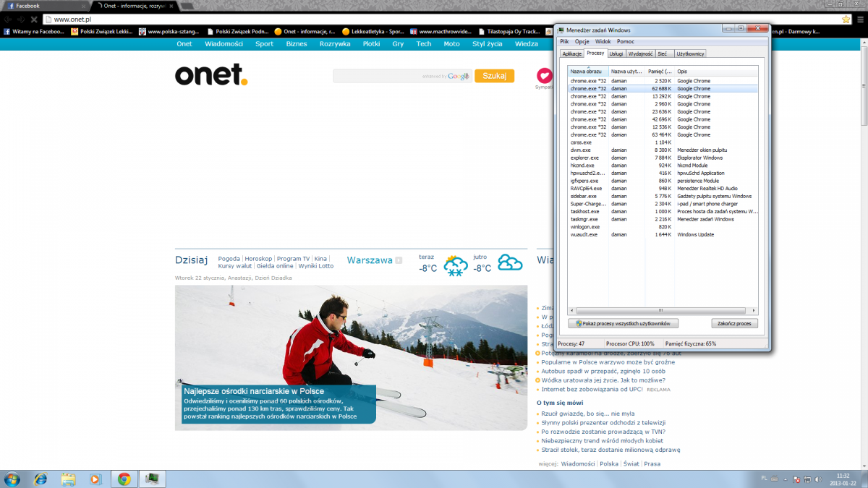Viewport: 868px width, 488px height.
Task: Open Pomoc menu in Task Manager
Action: (626, 41)
